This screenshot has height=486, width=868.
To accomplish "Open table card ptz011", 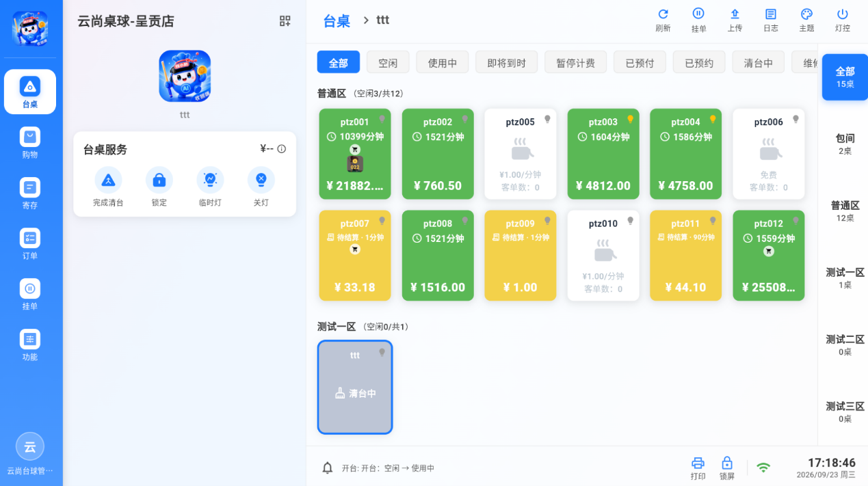I will click(x=686, y=256).
